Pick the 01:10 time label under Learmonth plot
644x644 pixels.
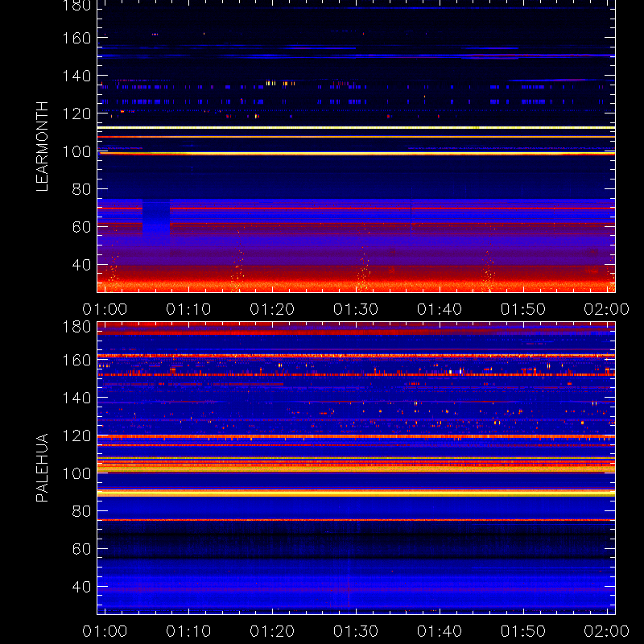click(188, 309)
